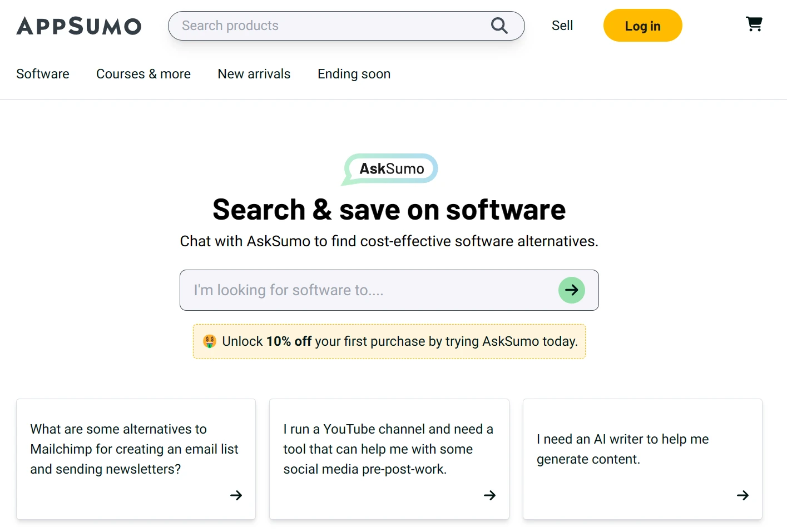Submit AskSumo query with green arrow
Image resolution: width=787 pixels, height=532 pixels.
571,290
